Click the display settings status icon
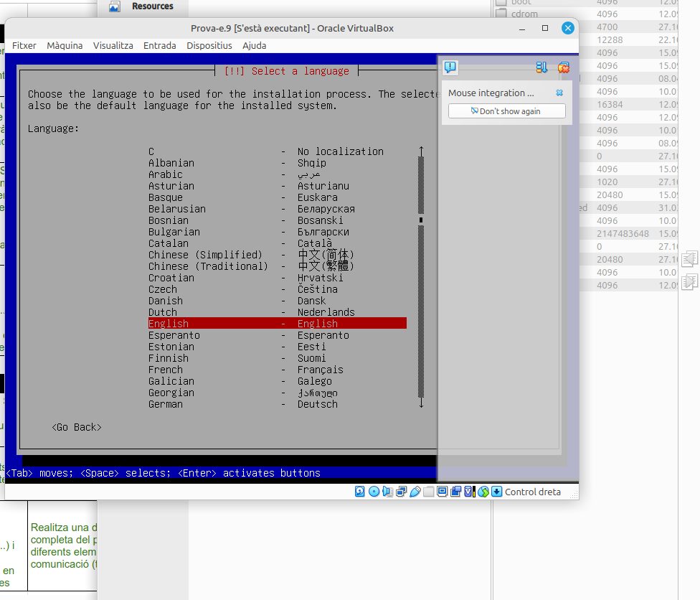The width and height of the screenshot is (700, 600). click(x=442, y=492)
